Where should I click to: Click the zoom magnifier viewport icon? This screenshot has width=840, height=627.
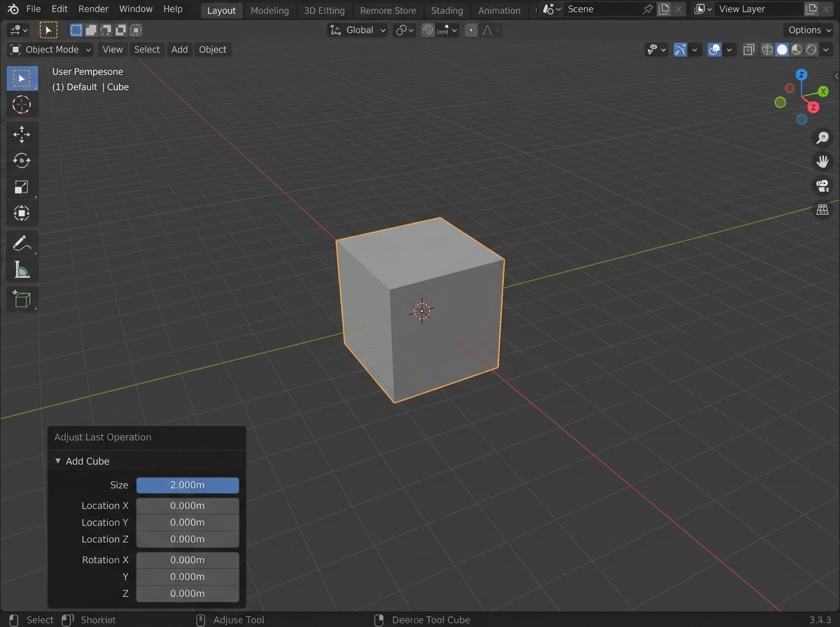[x=822, y=137]
